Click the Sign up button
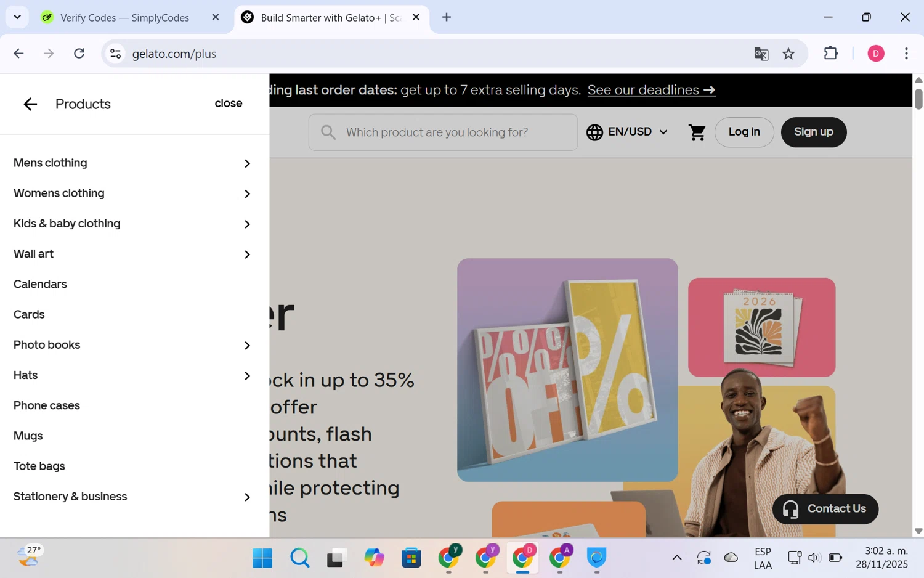Image resolution: width=924 pixels, height=578 pixels. pyautogui.click(x=814, y=132)
